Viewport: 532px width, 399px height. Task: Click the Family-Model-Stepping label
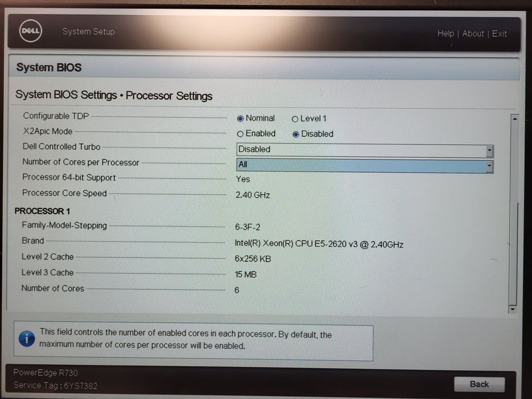(x=64, y=225)
